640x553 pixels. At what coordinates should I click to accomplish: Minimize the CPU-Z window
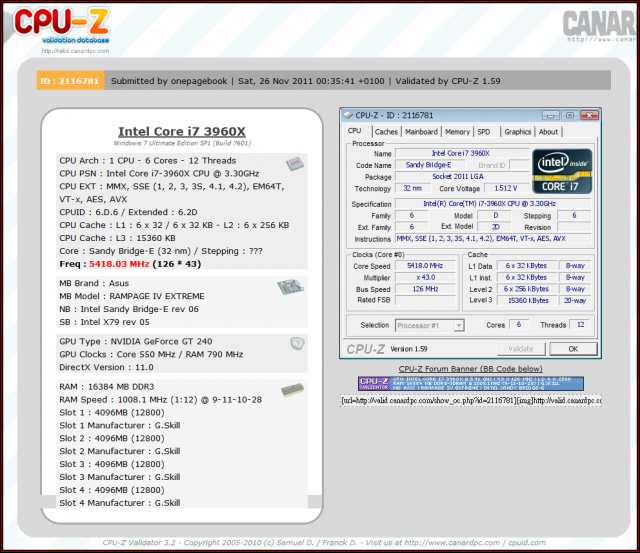tap(550, 115)
